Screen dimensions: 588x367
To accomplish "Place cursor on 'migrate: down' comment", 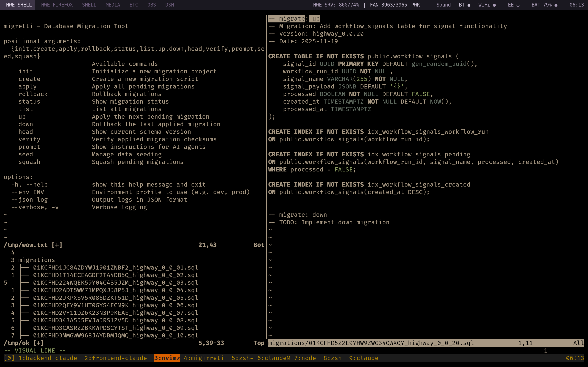I will [x=303, y=215].
